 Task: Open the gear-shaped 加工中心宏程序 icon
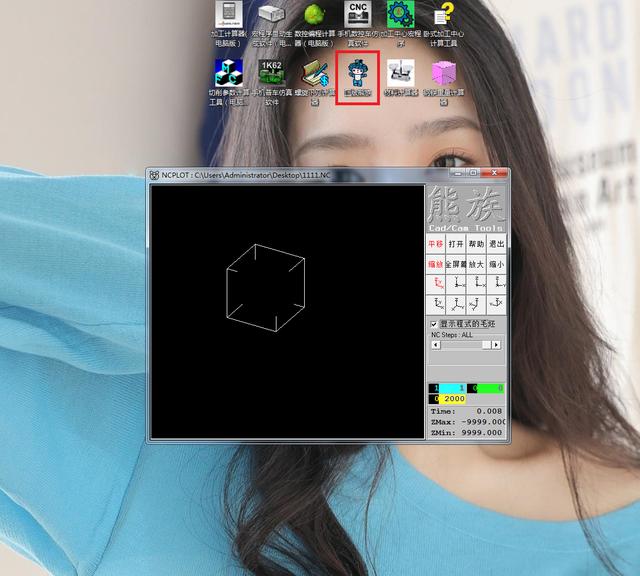pyautogui.click(x=400, y=22)
